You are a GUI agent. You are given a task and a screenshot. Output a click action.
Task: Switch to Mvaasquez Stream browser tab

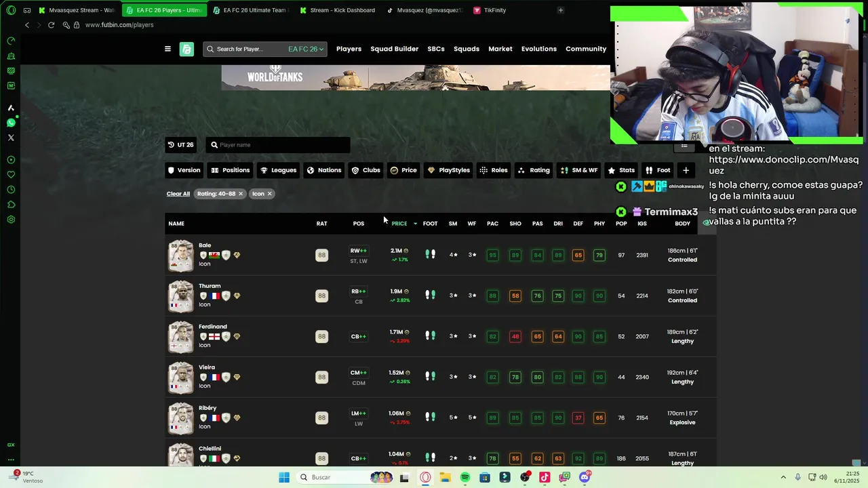pyautogui.click(x=77, y=10)
